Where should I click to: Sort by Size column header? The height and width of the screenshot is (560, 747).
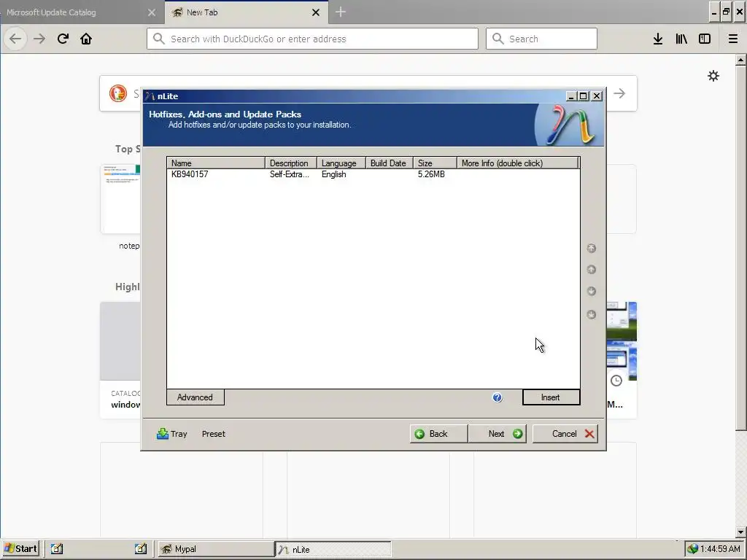point(435,163)
